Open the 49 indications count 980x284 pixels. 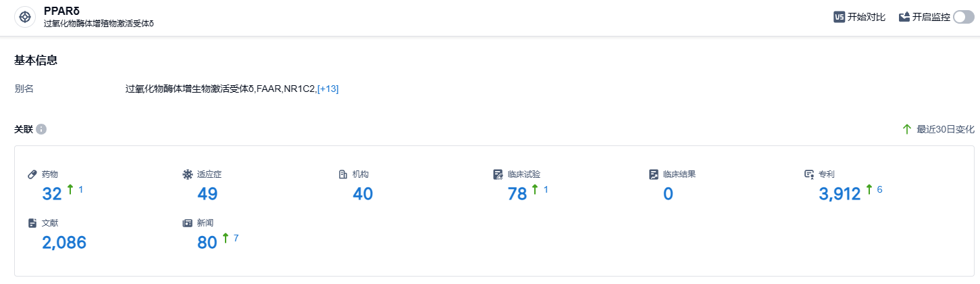tap(207, 194)
